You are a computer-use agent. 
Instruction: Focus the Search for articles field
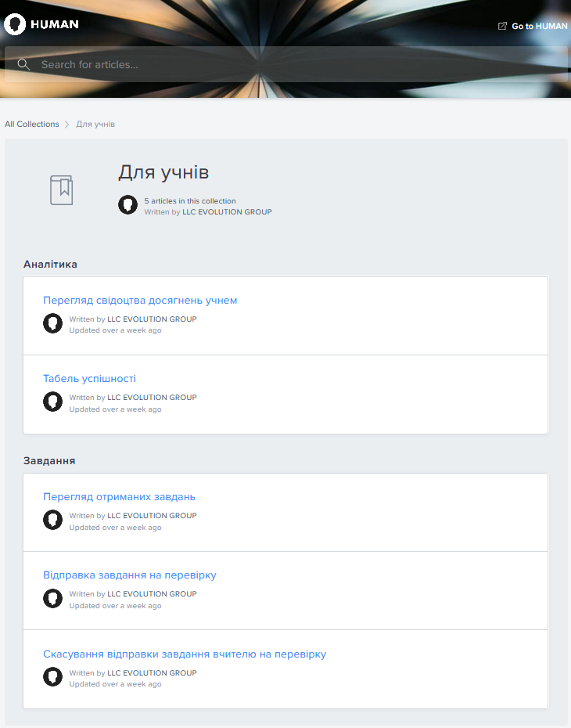[x=285, y=64]
